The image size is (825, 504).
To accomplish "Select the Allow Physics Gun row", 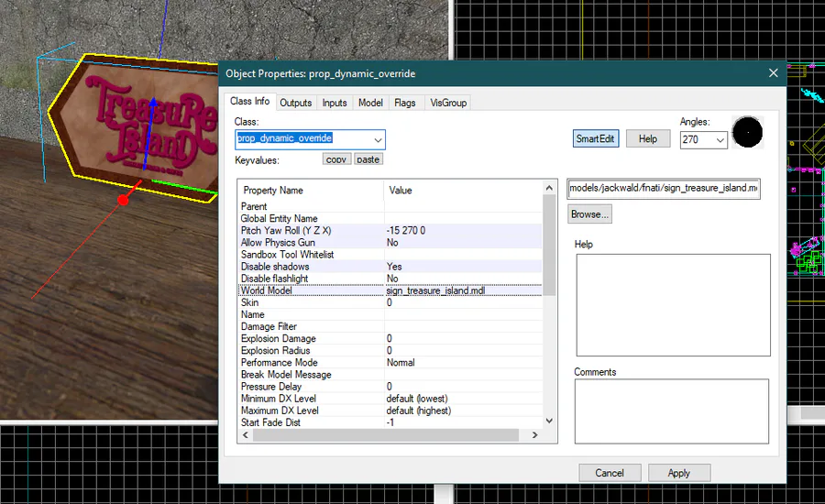I will (x=390, y=243).
